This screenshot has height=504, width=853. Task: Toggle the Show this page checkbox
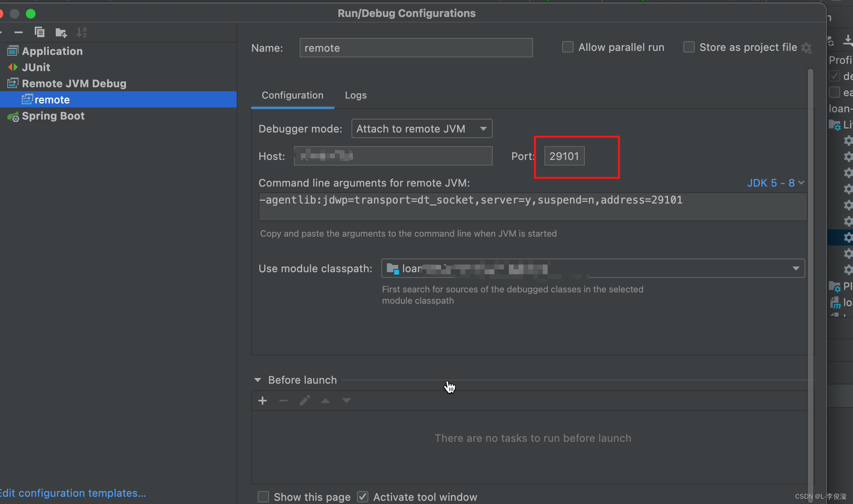[x=263, y=497]
